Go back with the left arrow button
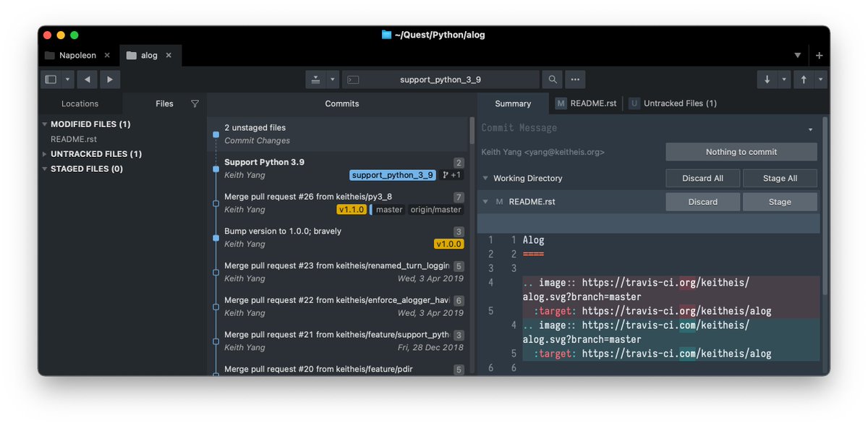This screenshot has width=868, height=426. coord(88,80)
